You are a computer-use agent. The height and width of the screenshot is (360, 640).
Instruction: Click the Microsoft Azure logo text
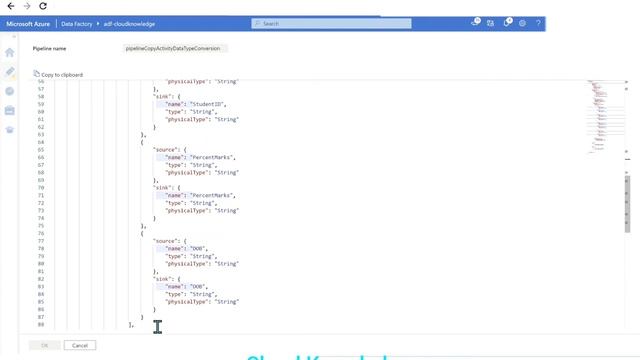[x=28, y=24]
